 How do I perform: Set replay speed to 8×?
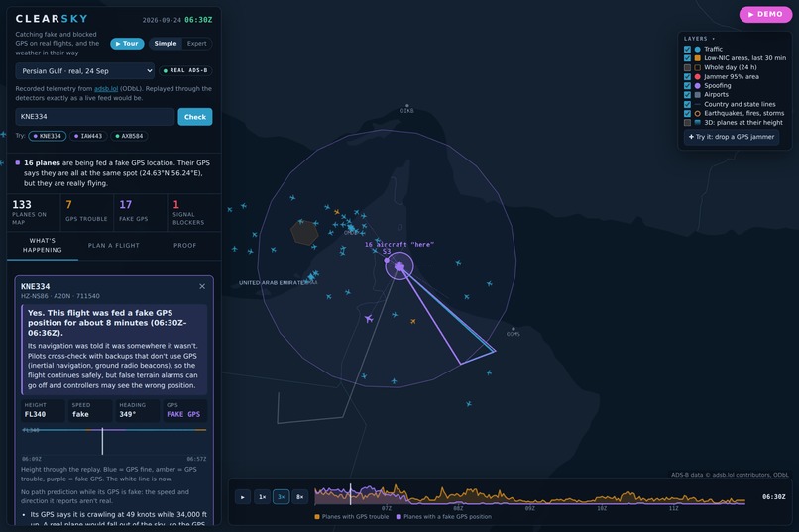(x=300, y=497)
